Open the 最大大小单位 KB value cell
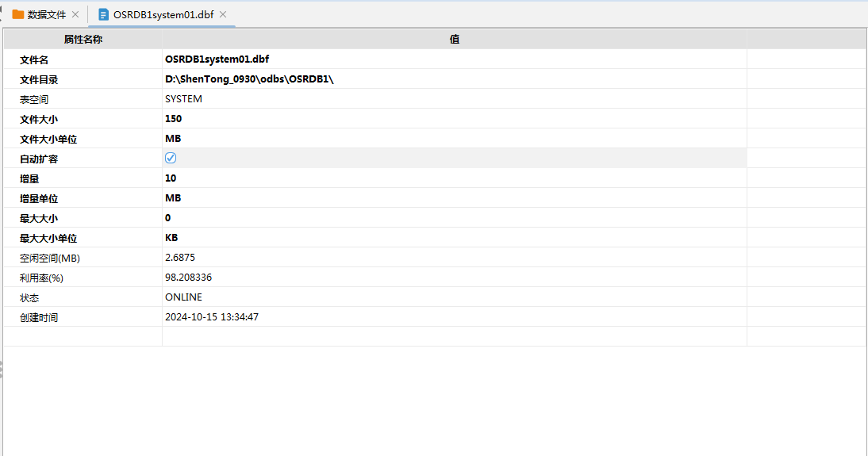Image resolution: width=868 pixels, height=456 pixels. tap(172, 238)
